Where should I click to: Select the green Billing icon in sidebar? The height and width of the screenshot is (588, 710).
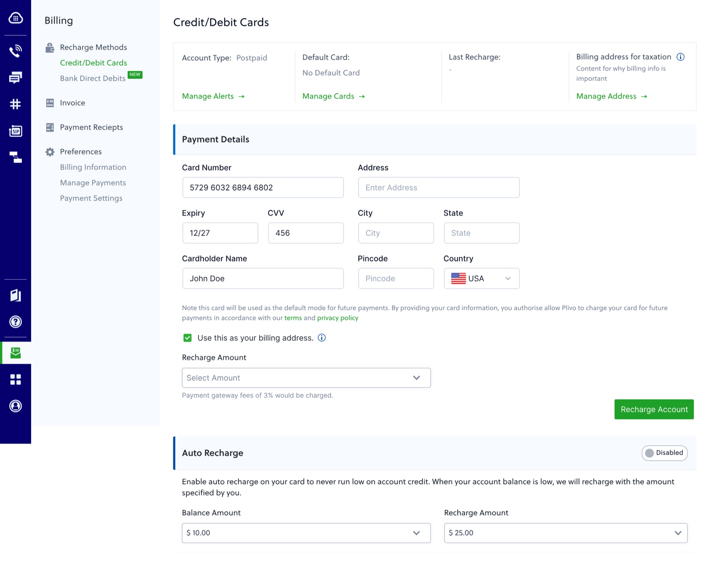[15, 353]
